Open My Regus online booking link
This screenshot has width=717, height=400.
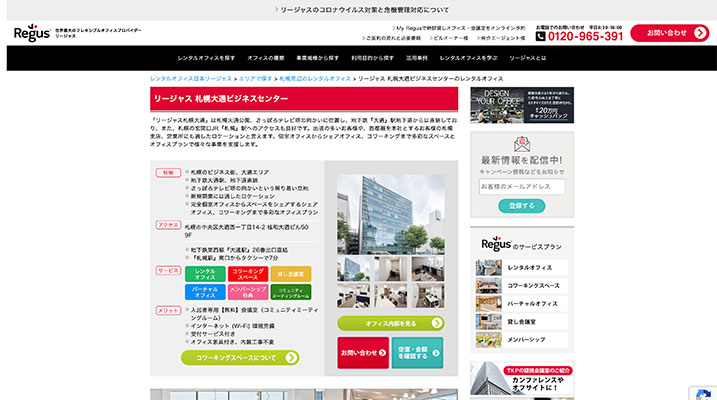point(459,28)
